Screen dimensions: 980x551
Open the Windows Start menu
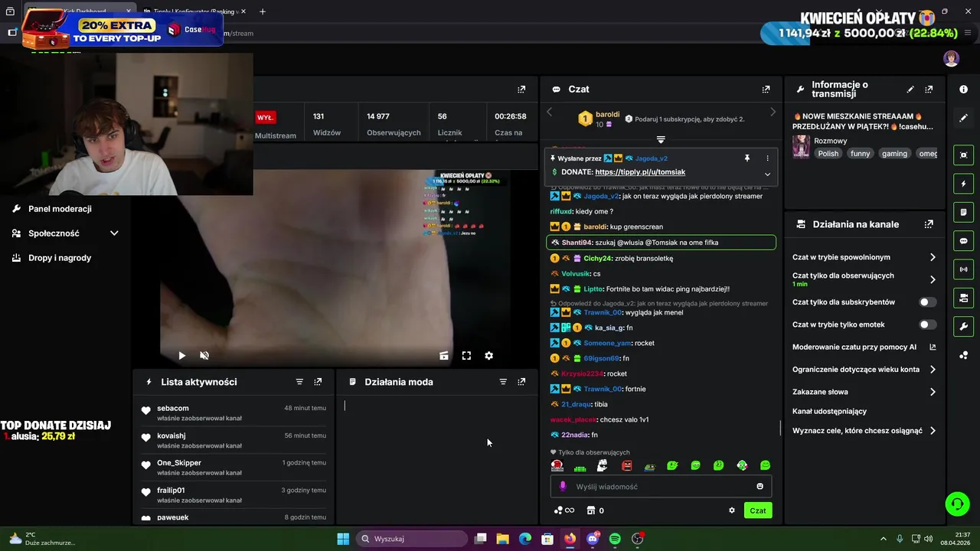(x=343, y=539)
